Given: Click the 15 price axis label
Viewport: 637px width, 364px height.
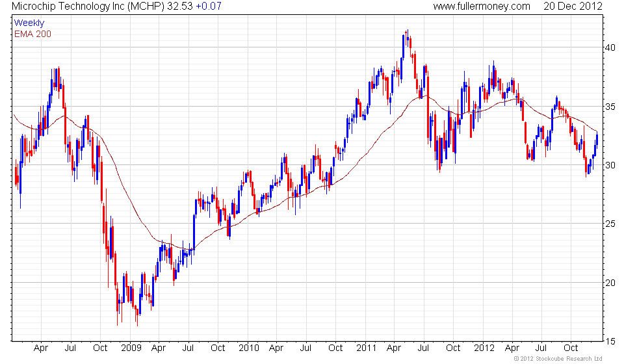Looking at the screenshot, I should point(610,342).
